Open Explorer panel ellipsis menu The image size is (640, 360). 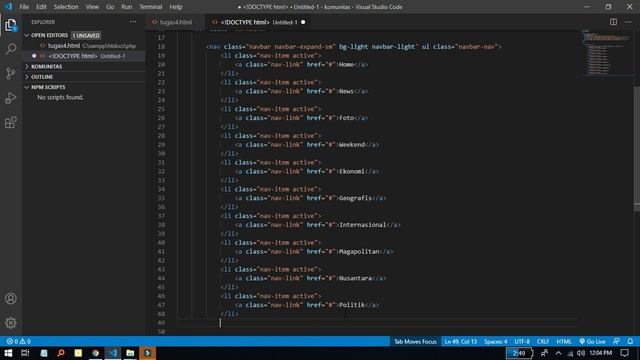point(133,22)
